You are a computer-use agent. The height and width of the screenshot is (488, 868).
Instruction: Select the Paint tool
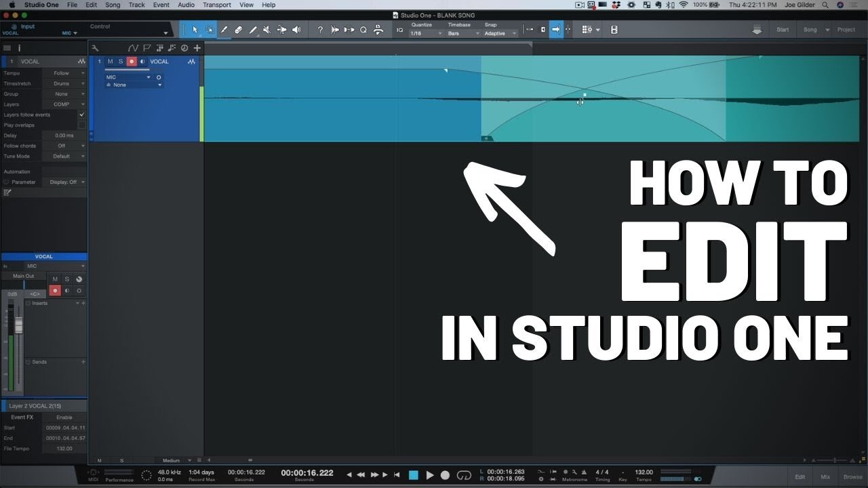click(253, 30)
